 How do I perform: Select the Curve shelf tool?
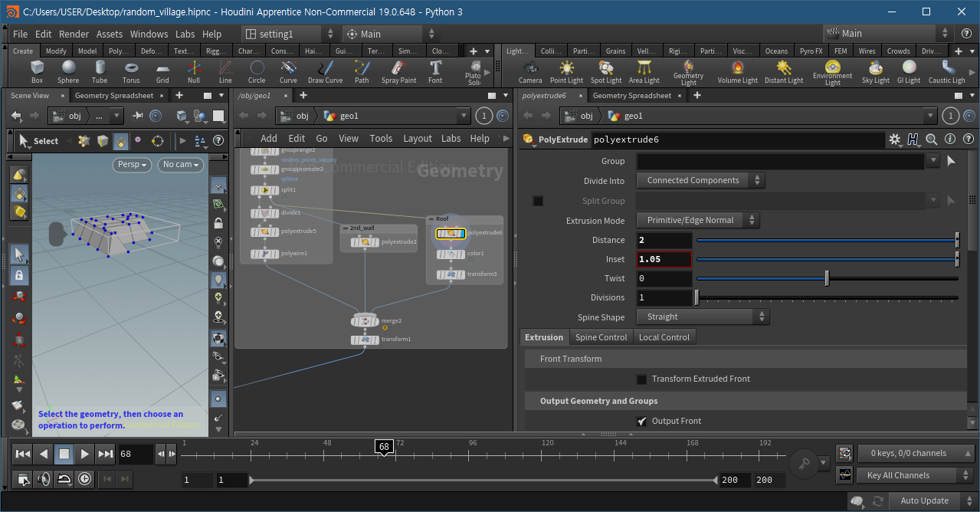click(x=288, y=71)
